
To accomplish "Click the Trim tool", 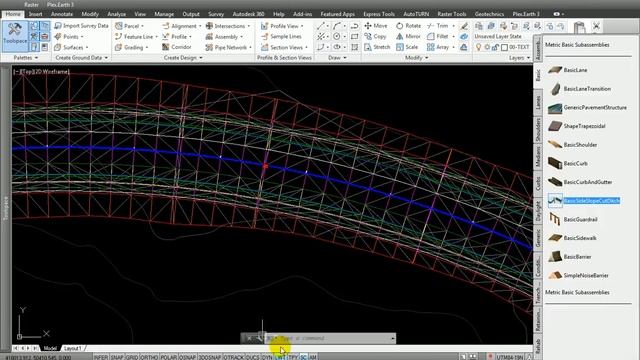I will point(438,26).
